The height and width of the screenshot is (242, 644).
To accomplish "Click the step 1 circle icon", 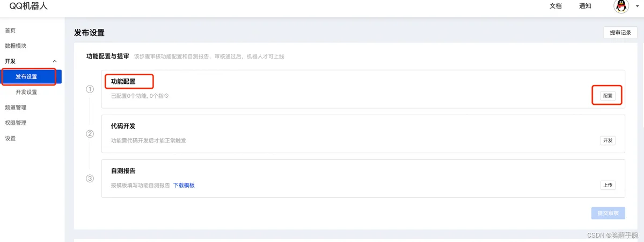I will pos(90,89).
